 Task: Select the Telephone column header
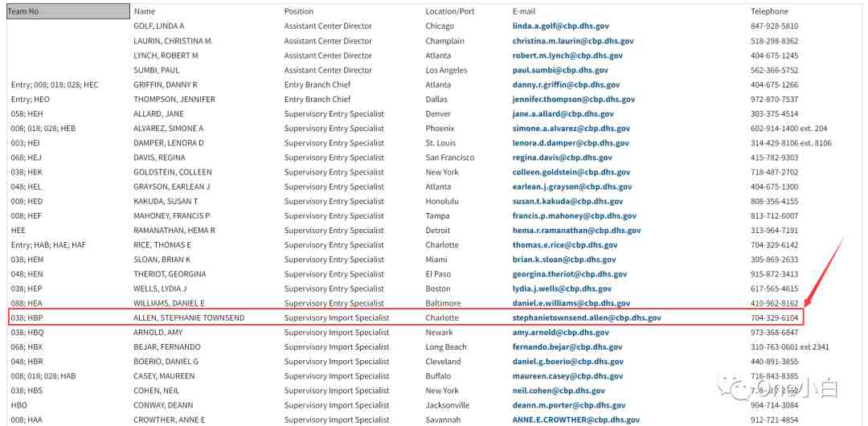click(769, 11)
